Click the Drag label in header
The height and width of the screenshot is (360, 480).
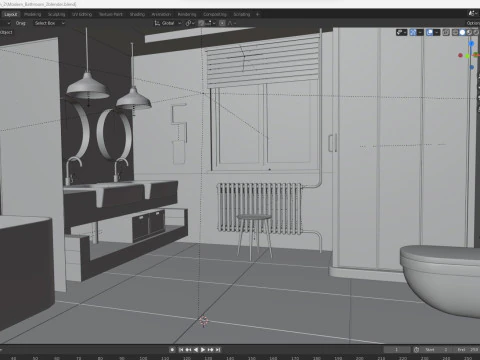(21, 23)
